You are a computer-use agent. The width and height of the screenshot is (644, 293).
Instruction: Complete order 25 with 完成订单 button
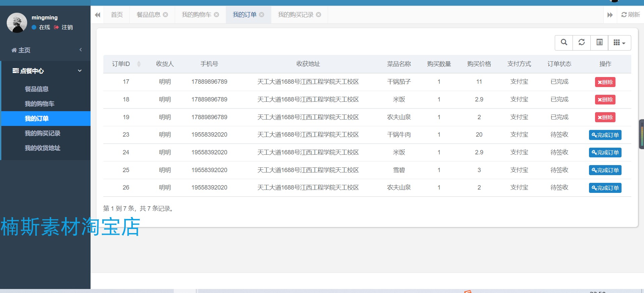(x=605, y=170)
